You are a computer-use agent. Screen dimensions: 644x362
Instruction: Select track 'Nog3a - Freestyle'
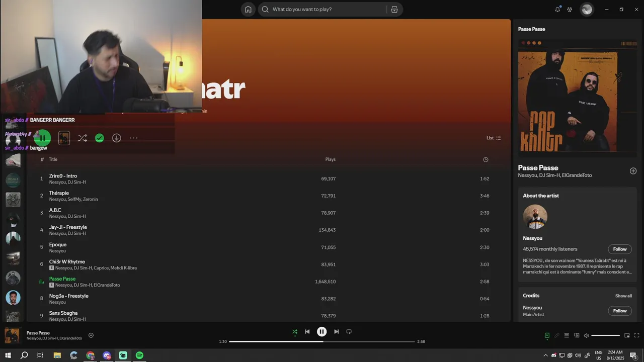(x=69, y=296)
